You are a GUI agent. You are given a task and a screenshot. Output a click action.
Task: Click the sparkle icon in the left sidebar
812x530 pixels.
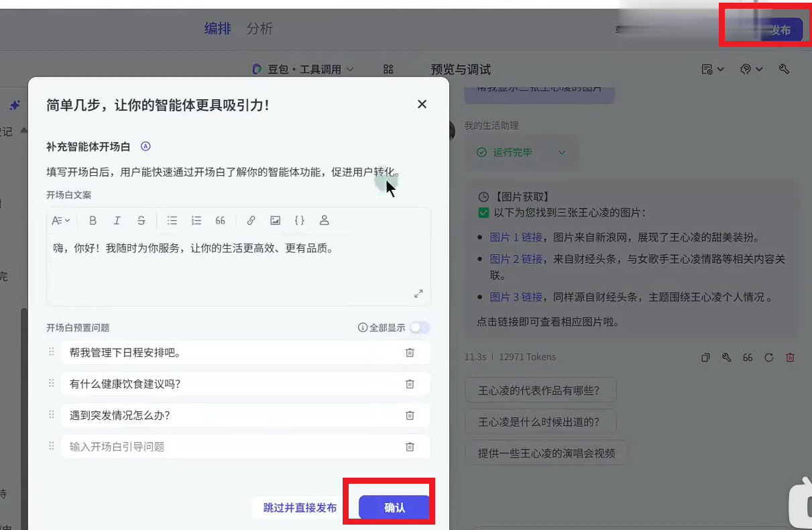(15, 105)
